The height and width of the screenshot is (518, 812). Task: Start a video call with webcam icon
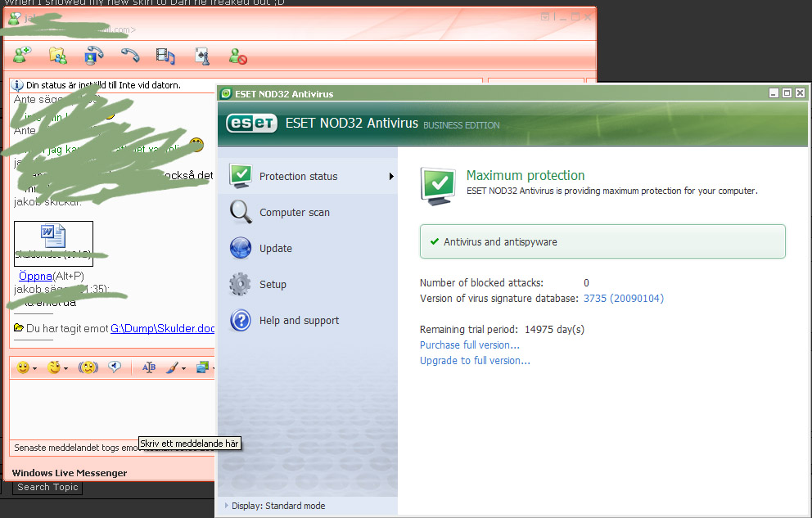point(94,55)
